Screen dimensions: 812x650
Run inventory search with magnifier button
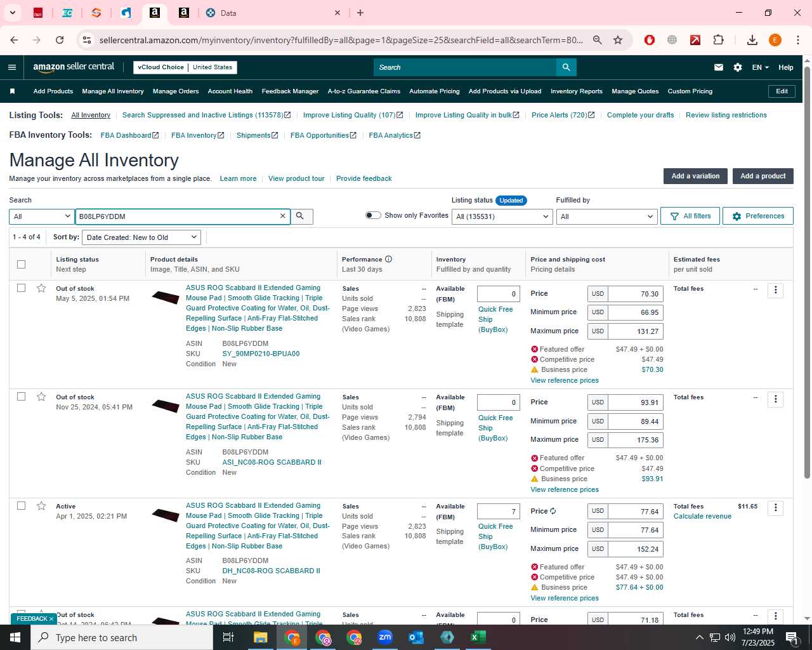click(x=301, y=216)
